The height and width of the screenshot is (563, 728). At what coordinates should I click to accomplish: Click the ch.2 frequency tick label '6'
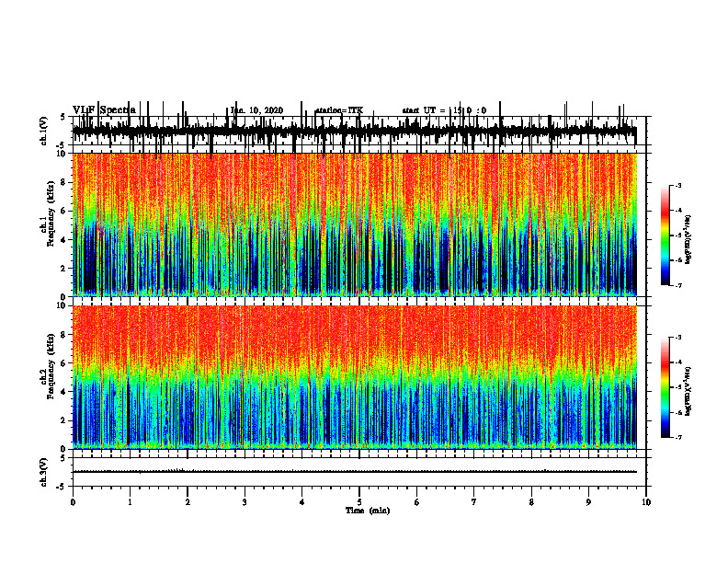(63, 363)
